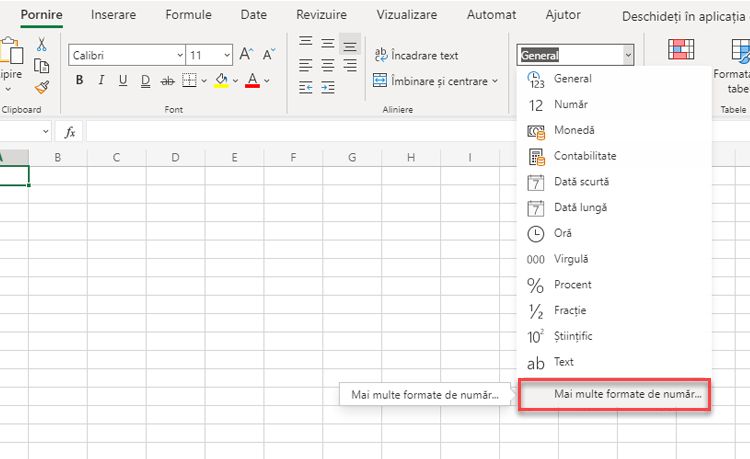
Task: Click the Bottom Align icon
Action: (350, 45)
